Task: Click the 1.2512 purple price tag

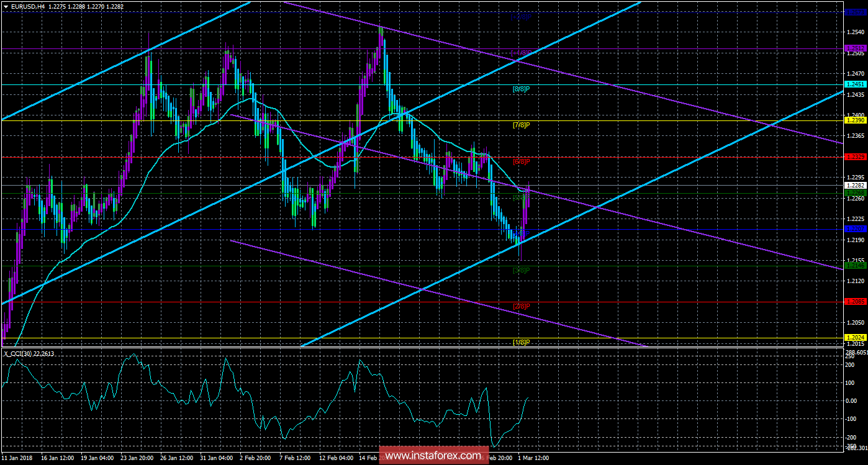Action: point(854,48)
